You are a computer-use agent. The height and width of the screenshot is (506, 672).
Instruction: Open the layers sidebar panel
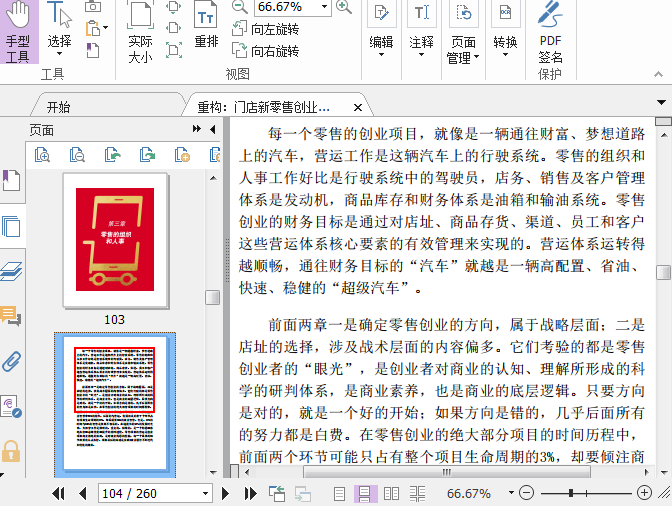click(11, 272)
